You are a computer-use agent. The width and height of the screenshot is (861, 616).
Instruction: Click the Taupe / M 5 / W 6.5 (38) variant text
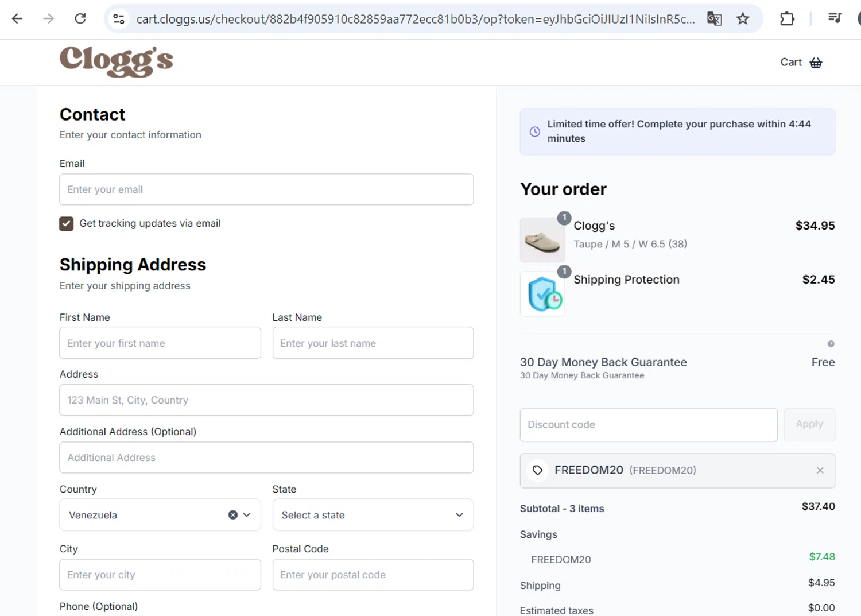(x=630, y=244)
